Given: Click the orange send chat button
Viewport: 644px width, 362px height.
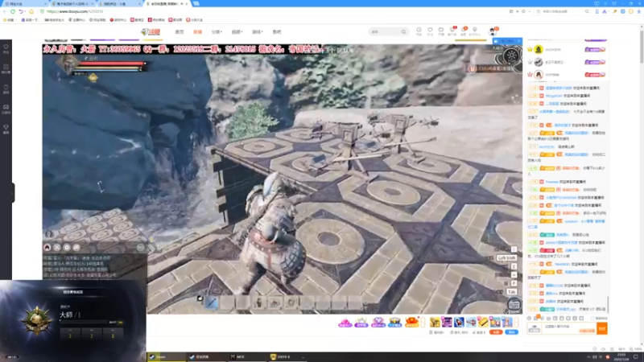Looking at the screenshot, I should (x=602, y=328).
